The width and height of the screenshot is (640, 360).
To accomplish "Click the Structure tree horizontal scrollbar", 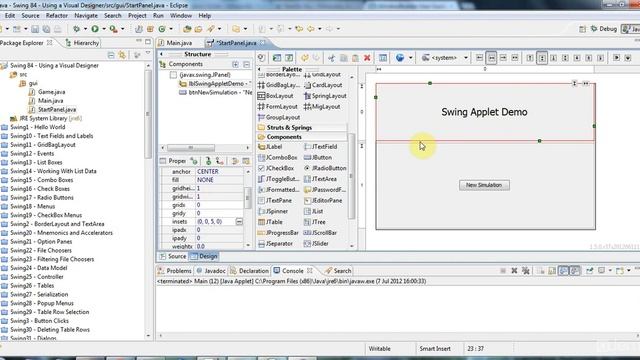I will coord(191,147).
